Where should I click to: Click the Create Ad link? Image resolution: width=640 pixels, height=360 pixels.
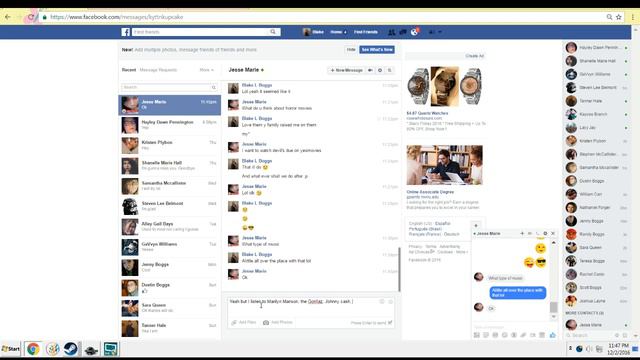click(474, 56)
